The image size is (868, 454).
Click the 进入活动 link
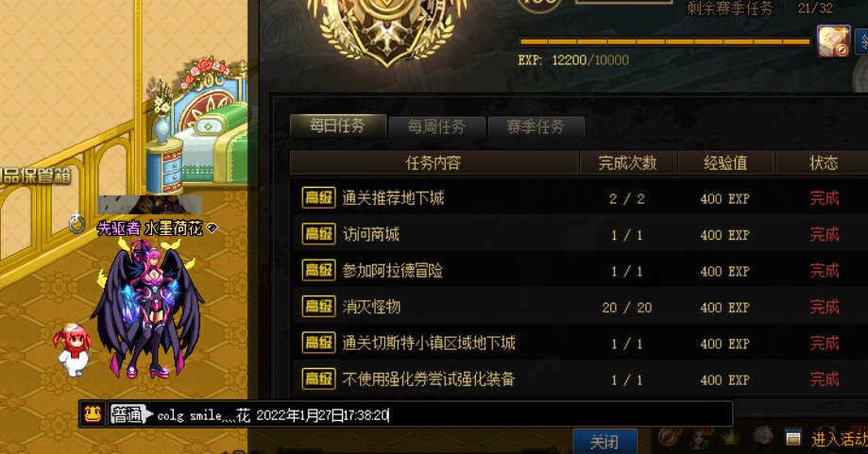tap(840, 440)
